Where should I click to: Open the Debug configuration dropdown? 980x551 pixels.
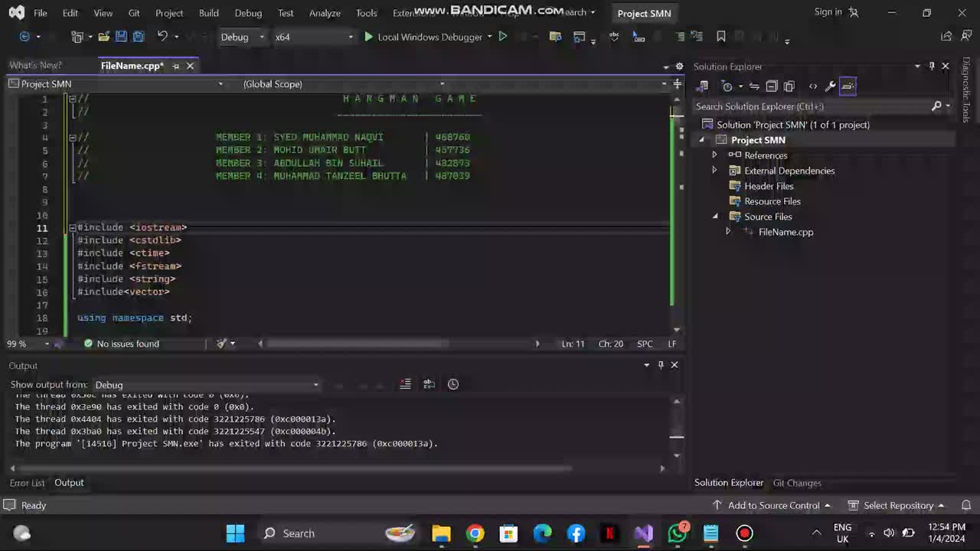point(242,37)
